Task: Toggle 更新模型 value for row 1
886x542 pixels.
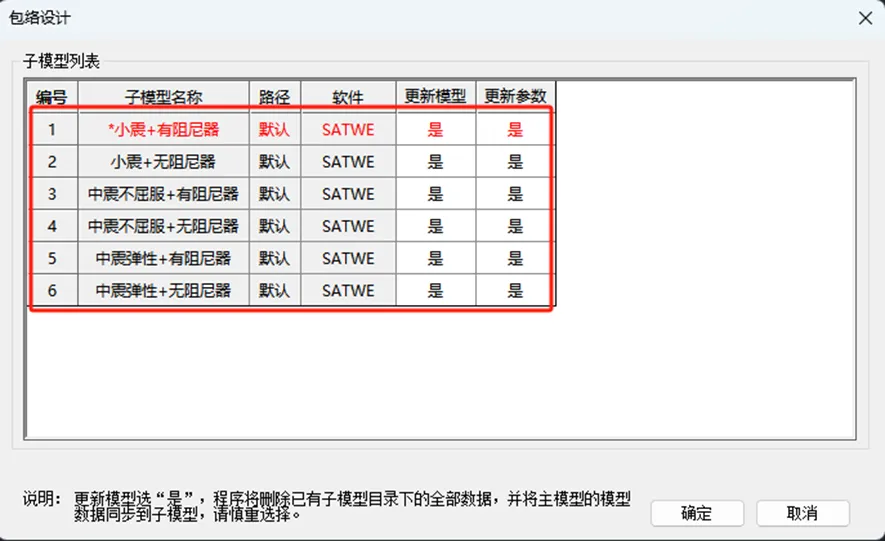Action: tap(435, 129)
